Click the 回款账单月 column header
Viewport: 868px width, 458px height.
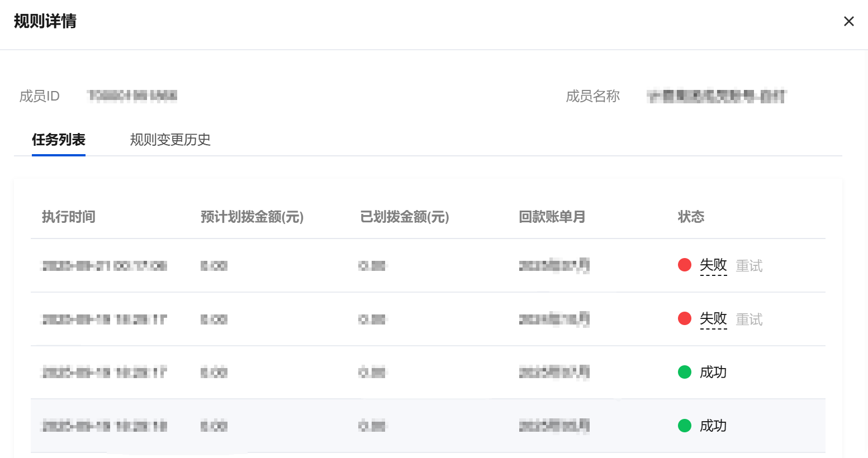click(x=552, y=217)
